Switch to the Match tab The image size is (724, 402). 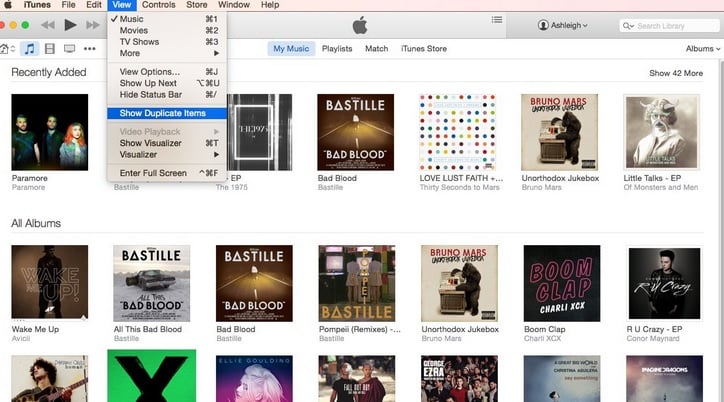click(x=377, y=48)
